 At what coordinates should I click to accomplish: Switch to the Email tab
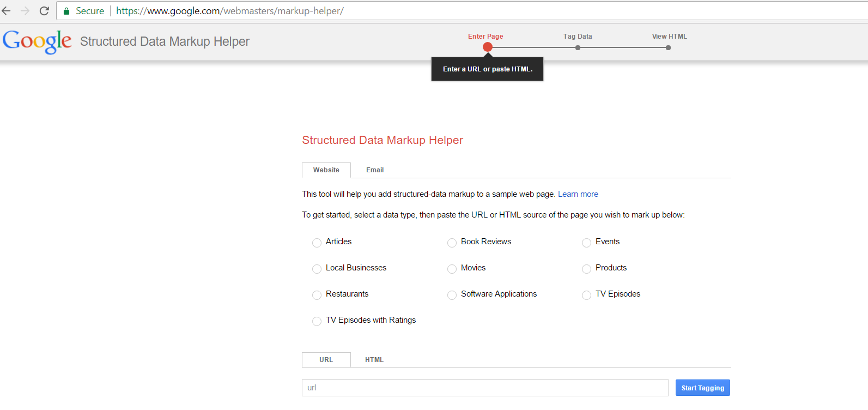pos(375,170)
